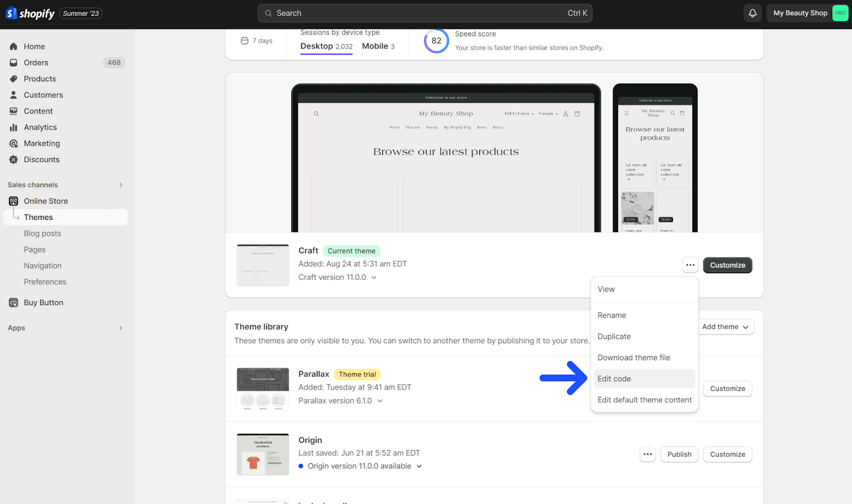
Task: Click the Products tag icon
Action: [x=14, y=79]
